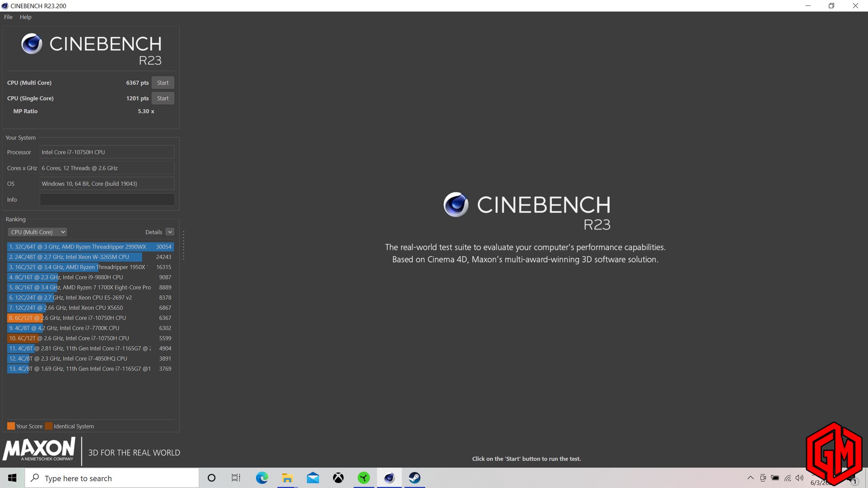
Task: Click the Meet Now tray icon
Action: (763, 478)
